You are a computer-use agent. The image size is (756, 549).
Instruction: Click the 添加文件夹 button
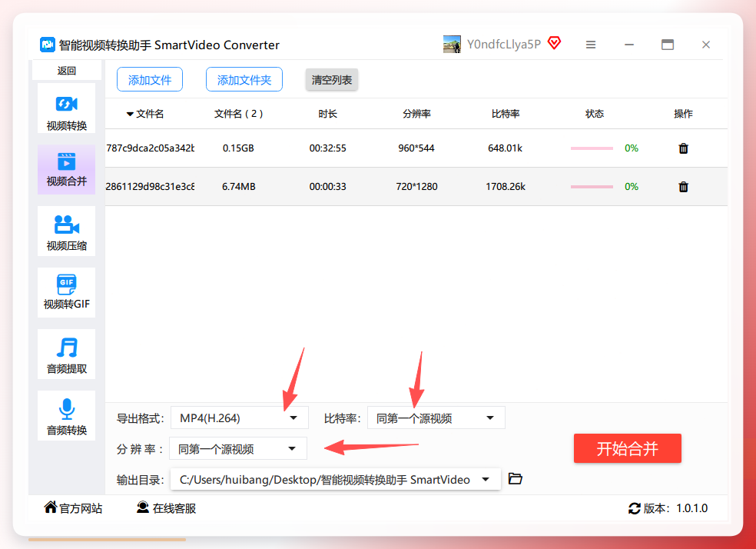click(244, 80)
